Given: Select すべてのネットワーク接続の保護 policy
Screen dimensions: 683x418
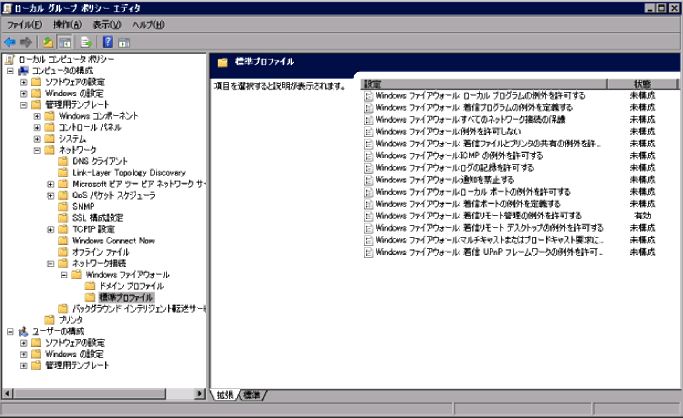Looking at the screenshot, I should pos(470,120).
